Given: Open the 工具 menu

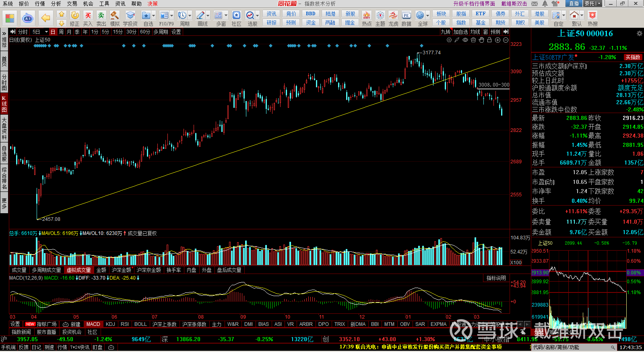Looking at the screenshot, I should [x=104, y=4].
